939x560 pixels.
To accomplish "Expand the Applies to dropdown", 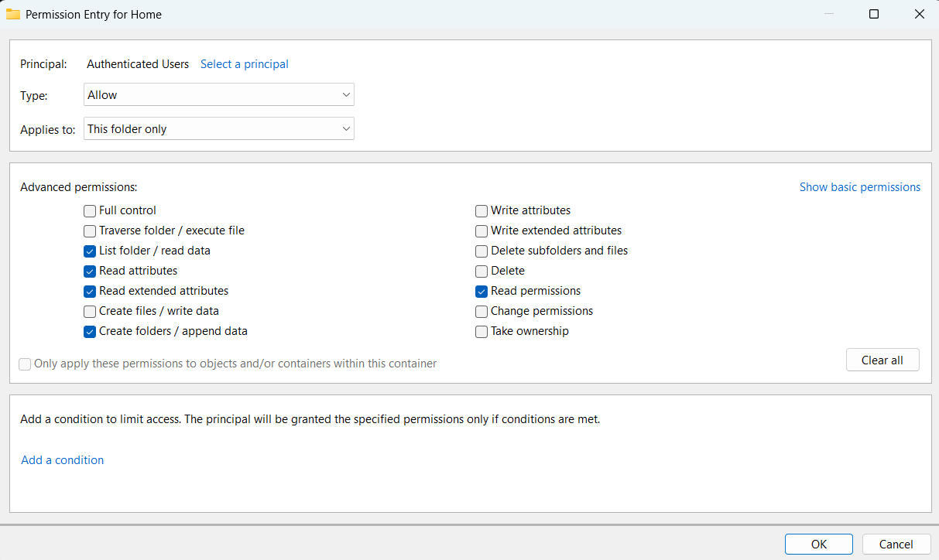I will click(219, 129).
